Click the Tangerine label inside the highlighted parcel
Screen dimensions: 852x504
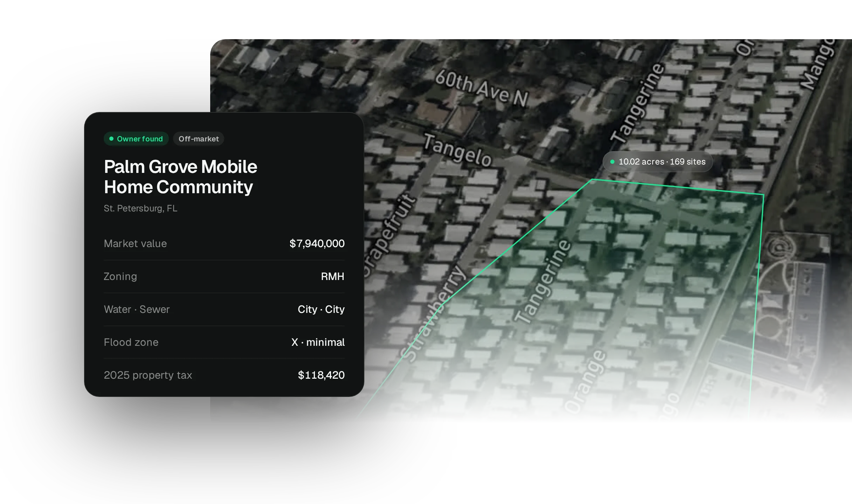(x=542, y=281)
